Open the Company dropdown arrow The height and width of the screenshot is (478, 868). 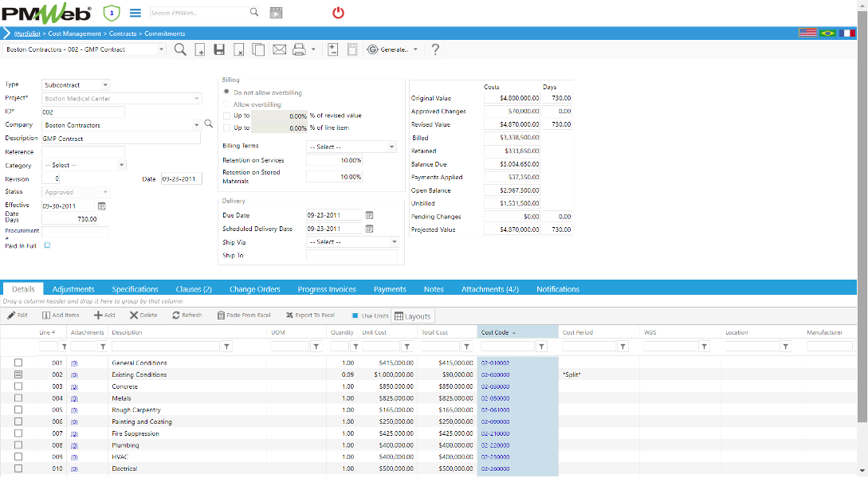point(197,125)
